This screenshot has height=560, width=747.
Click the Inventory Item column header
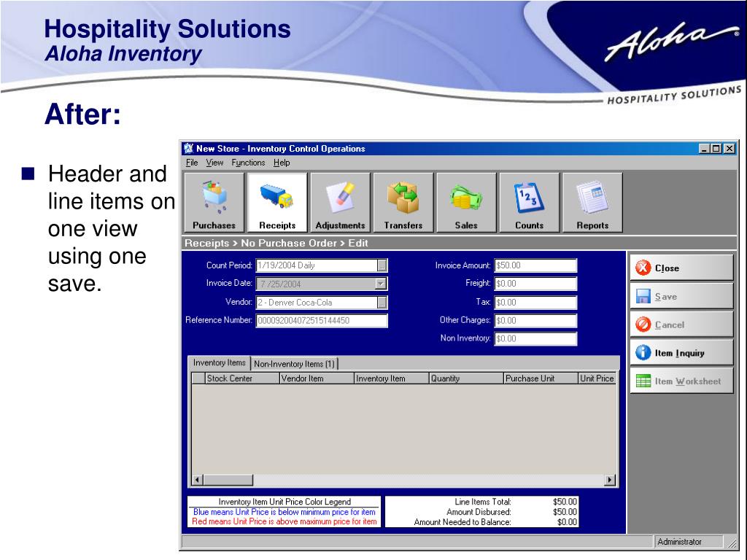click(392, 378)
